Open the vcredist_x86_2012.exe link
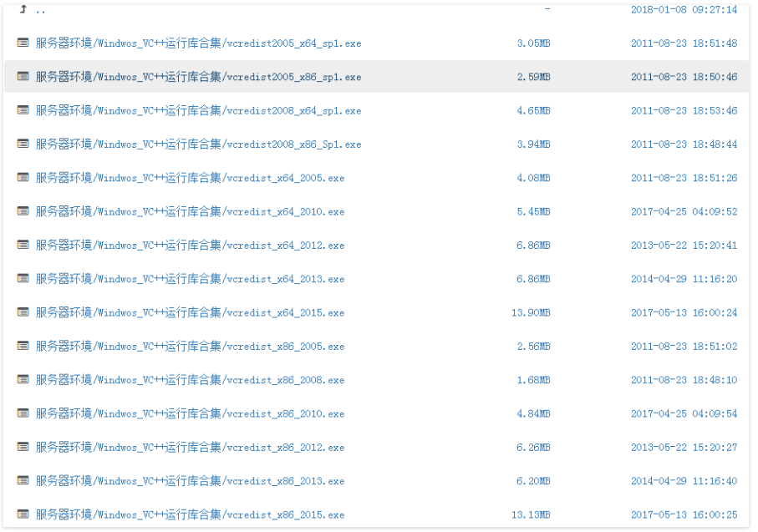758x532 pixels. 190,448
